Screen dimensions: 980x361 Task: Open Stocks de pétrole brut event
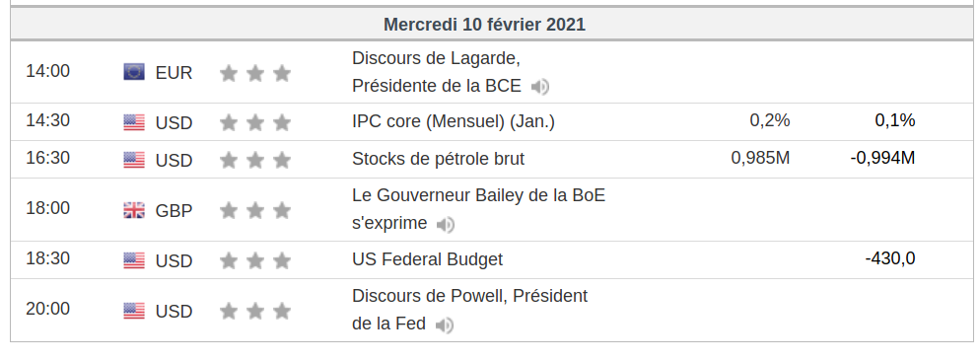[x=438, y=160]
